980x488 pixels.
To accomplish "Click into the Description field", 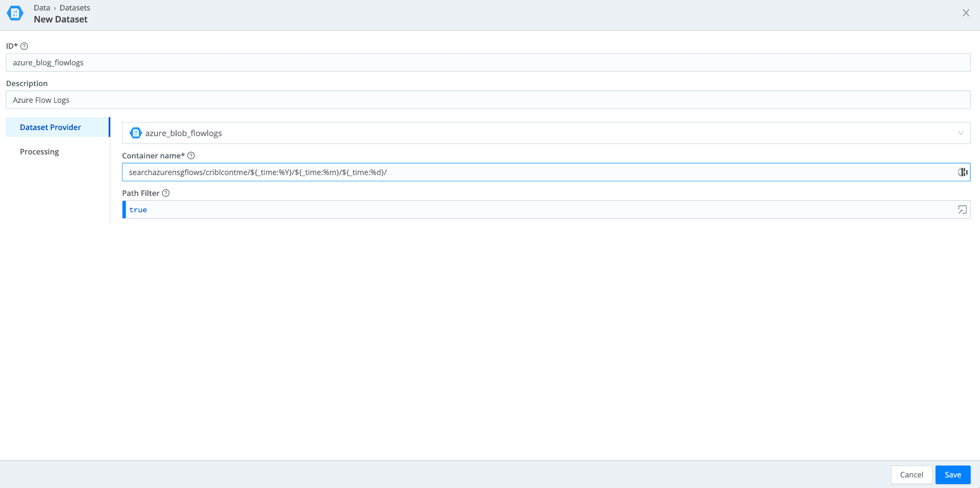I will coord(488,100).
